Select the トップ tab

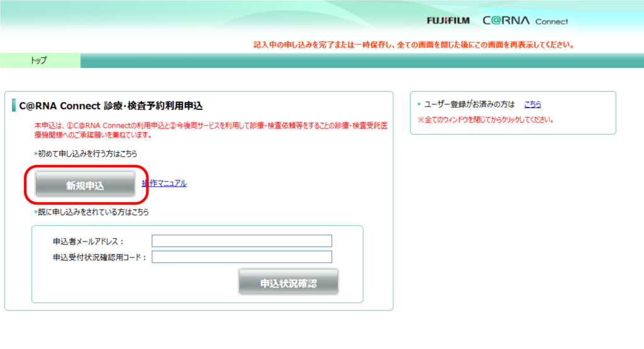pyautogui.click(x=39, y=61)
